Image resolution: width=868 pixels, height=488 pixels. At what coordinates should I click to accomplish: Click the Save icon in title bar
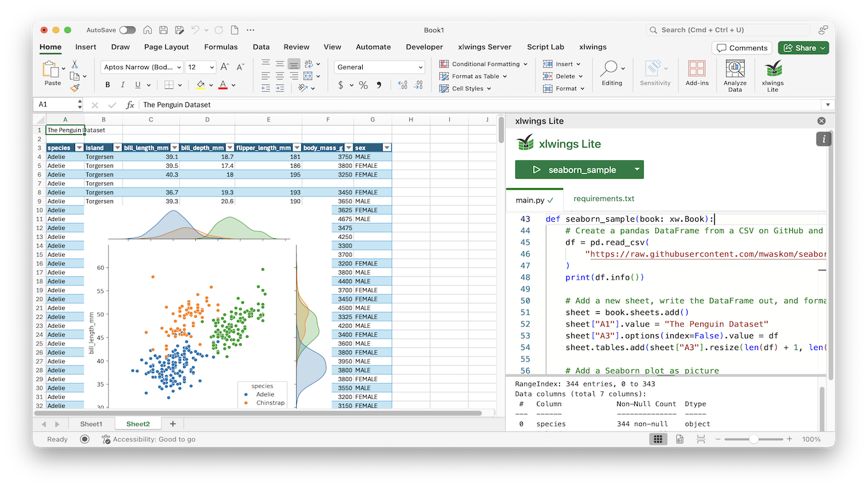pyautogui.click(x=163, y=30)
